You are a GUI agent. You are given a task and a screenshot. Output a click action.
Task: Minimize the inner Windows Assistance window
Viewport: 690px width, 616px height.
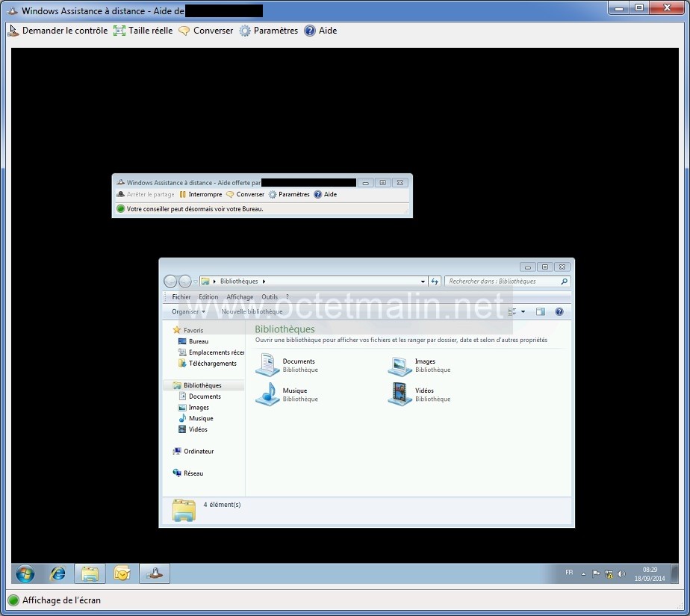[365, 183]
